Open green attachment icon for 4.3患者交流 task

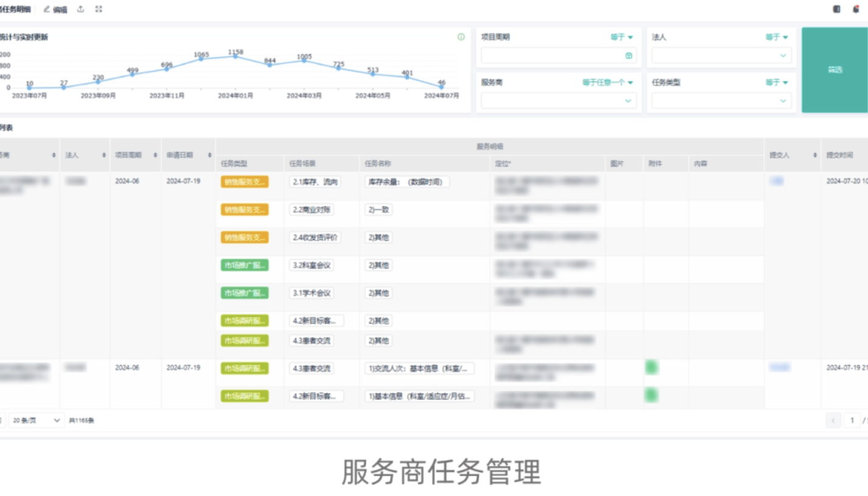(652, 367)
